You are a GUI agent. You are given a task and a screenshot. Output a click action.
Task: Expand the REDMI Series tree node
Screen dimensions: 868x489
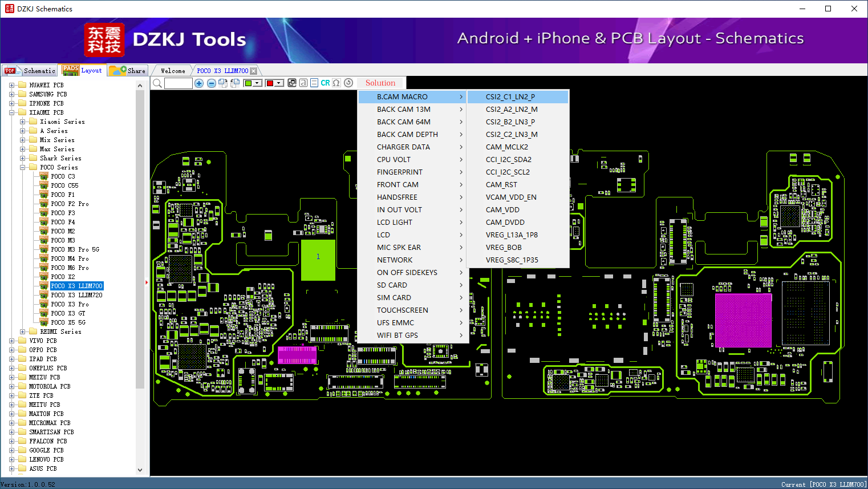(x=22, y=332)
